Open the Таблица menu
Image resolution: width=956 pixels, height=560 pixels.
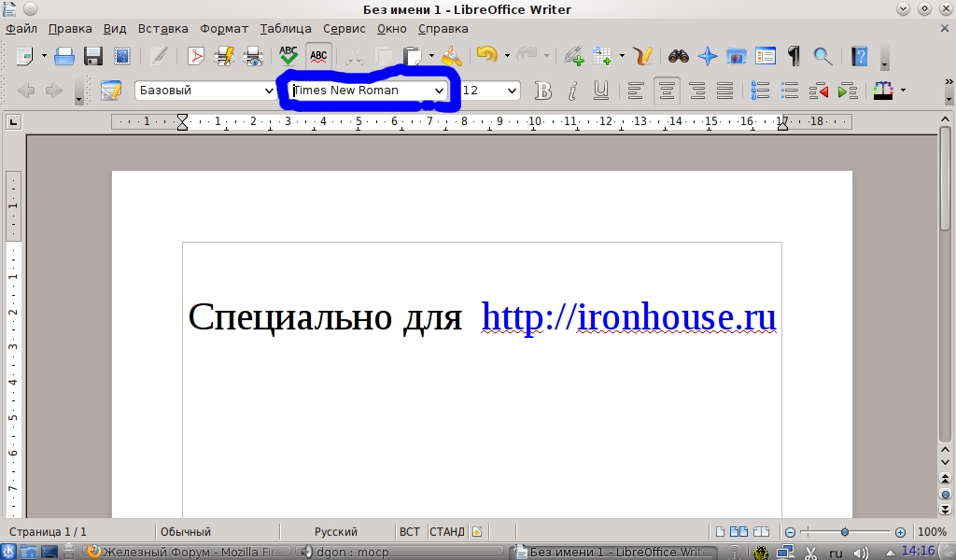(286, 29)
